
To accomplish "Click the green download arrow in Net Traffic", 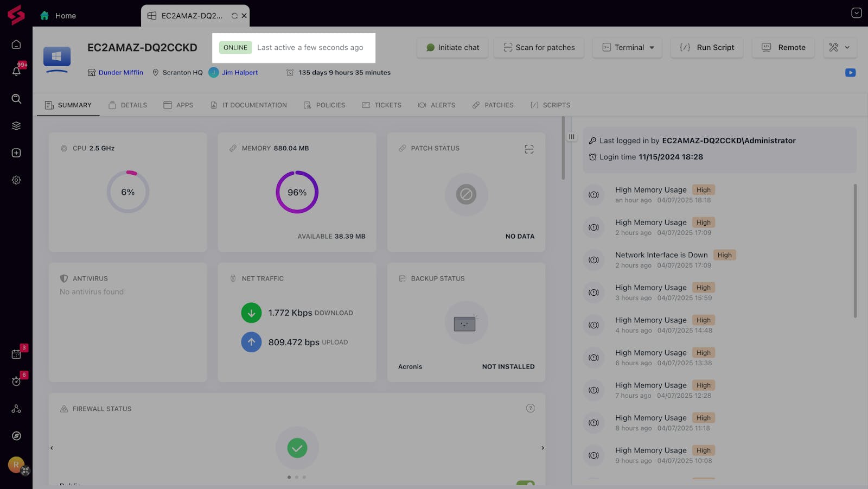I will click(x=251, y=313).
